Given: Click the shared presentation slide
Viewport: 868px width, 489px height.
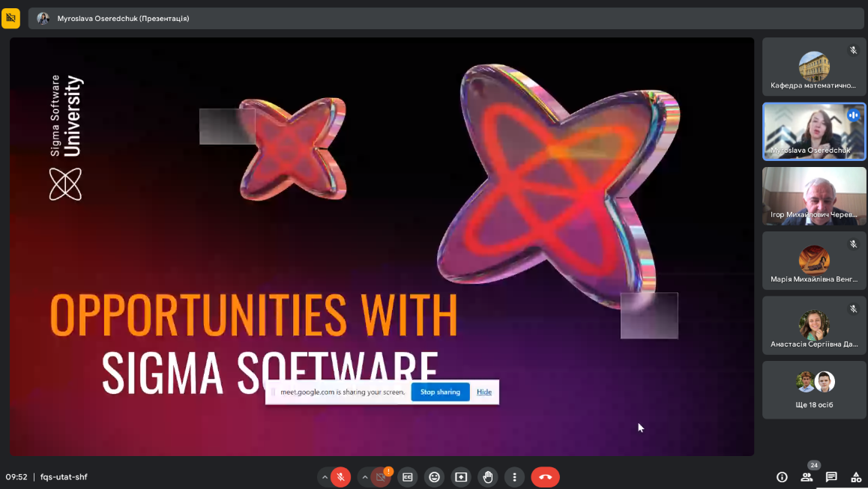Looking at the screenshot, I should [382, 246].
